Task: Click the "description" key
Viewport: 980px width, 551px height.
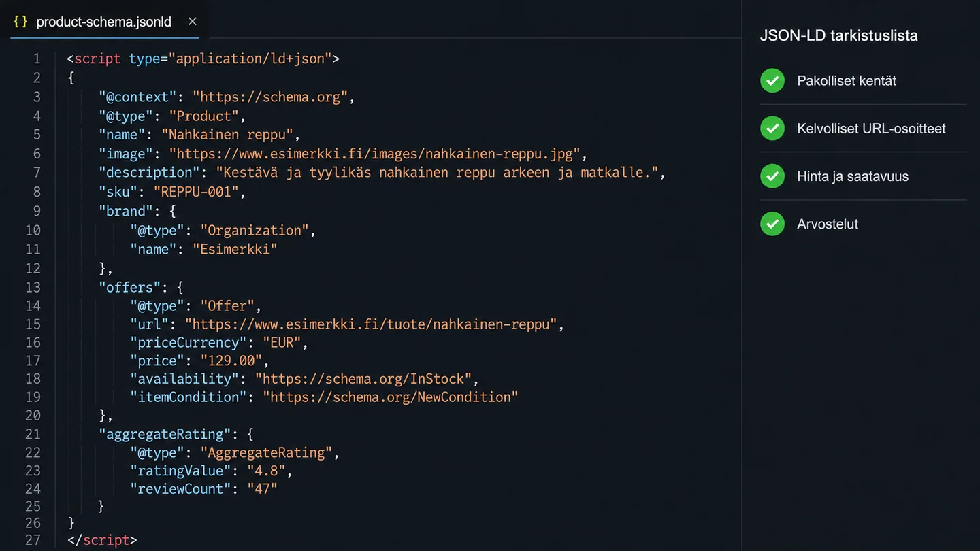Action: point(150,173)
